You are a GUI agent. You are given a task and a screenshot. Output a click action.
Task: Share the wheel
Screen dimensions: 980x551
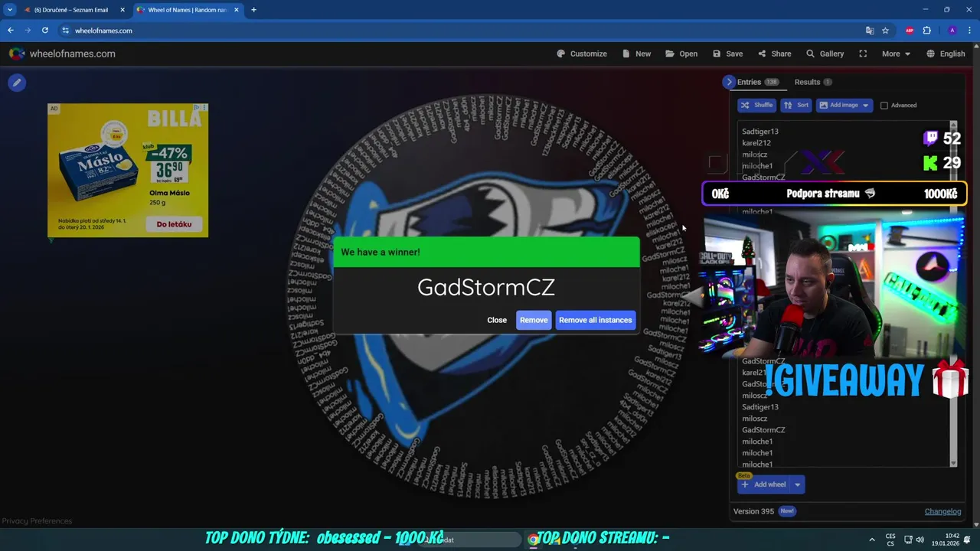point(775,54)
